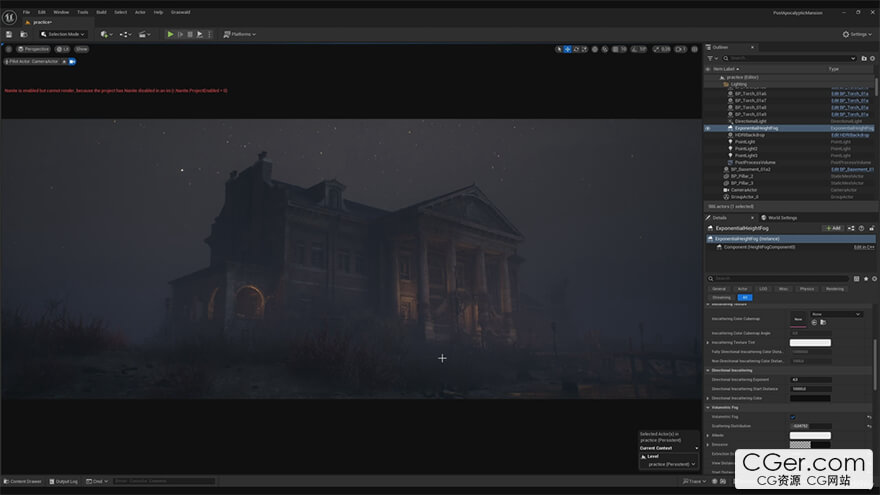Select the Physics filter in Details

[x=807, y=288]
